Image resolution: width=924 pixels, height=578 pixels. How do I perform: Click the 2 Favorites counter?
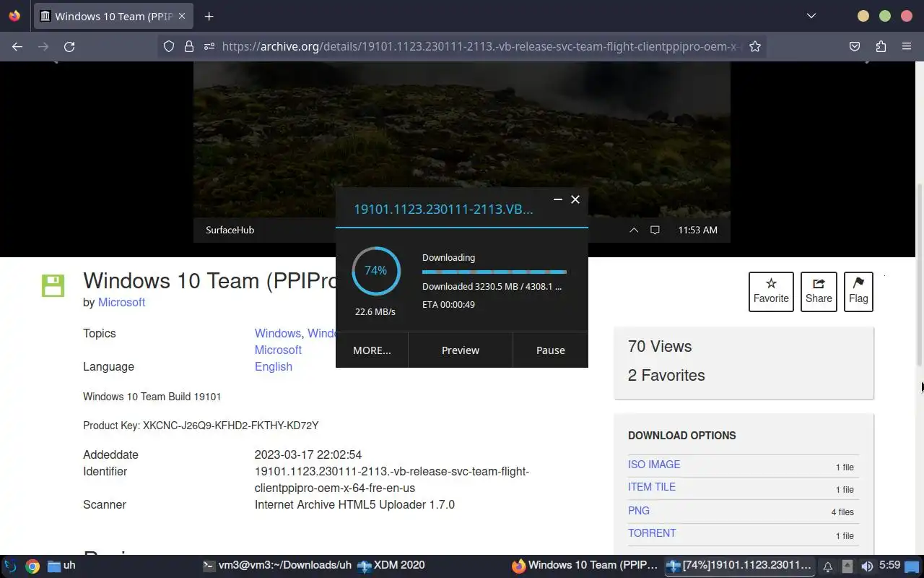666,375
